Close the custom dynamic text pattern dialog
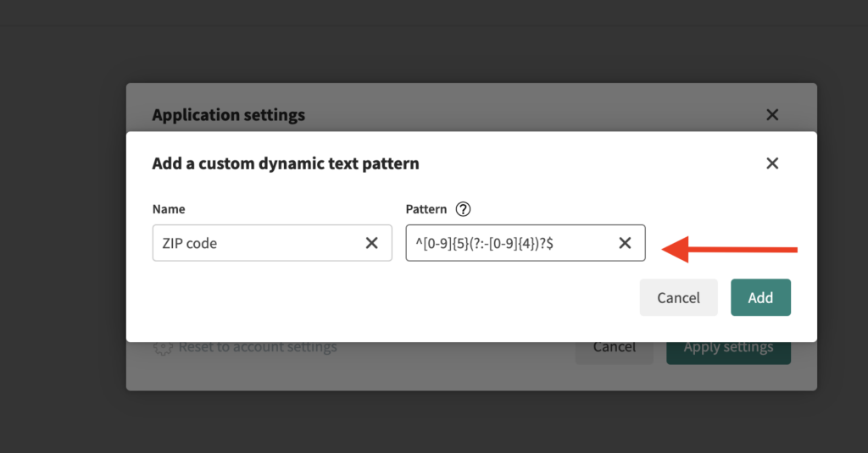The width and height of the screenshot is (868, 453). (771, 163)
